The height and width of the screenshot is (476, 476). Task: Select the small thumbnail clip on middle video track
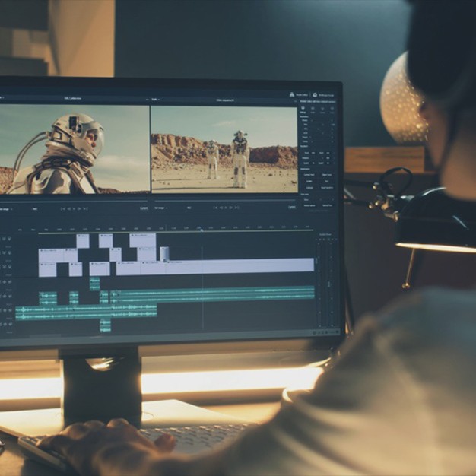pos(164,255)
